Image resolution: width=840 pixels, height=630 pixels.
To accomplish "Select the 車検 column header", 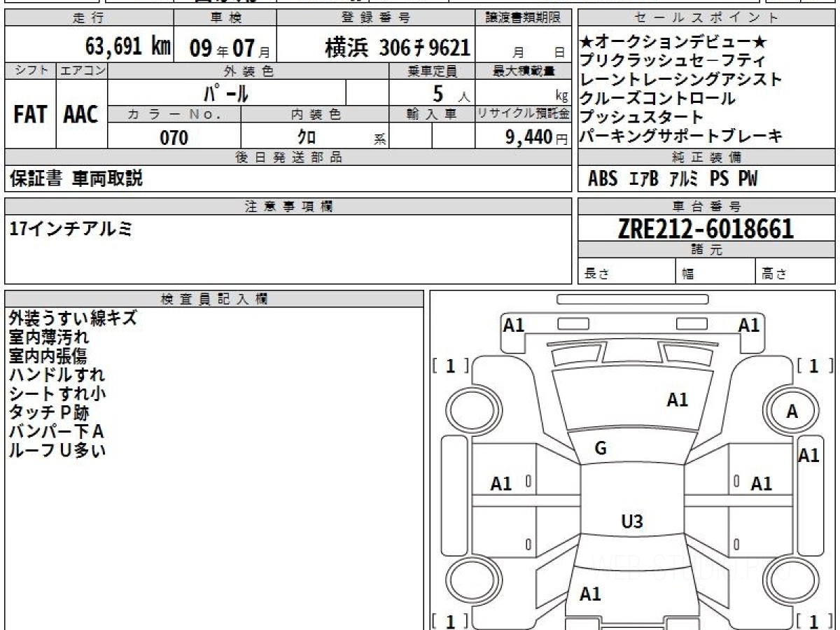I will 225,18.
